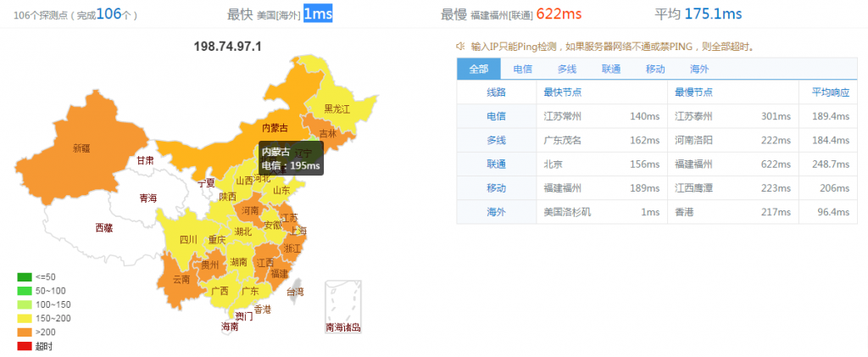Click the 海外 row in results table
Viewport: 868px width, 357px height.
click(496, 211)
